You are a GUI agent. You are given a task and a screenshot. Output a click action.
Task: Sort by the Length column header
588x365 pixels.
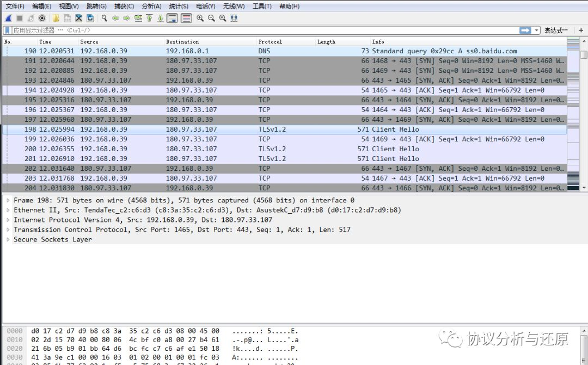tap(343, 41)
